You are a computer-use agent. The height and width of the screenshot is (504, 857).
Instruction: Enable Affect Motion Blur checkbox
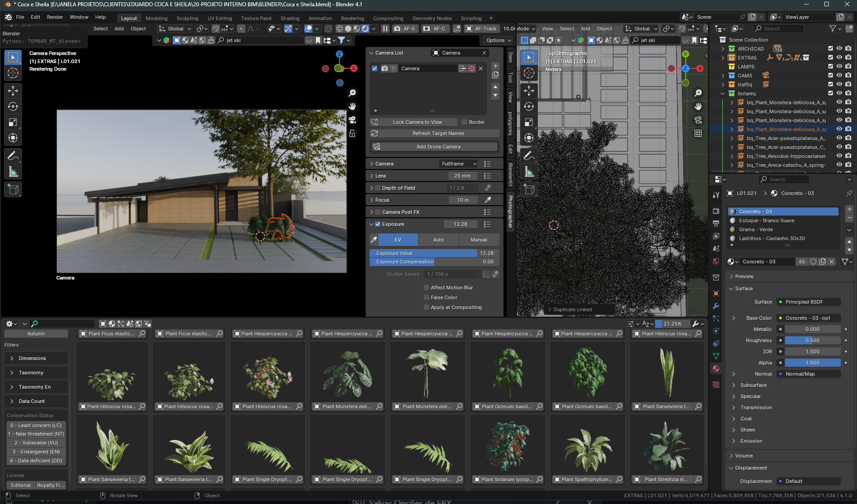[x=426, y=288]
